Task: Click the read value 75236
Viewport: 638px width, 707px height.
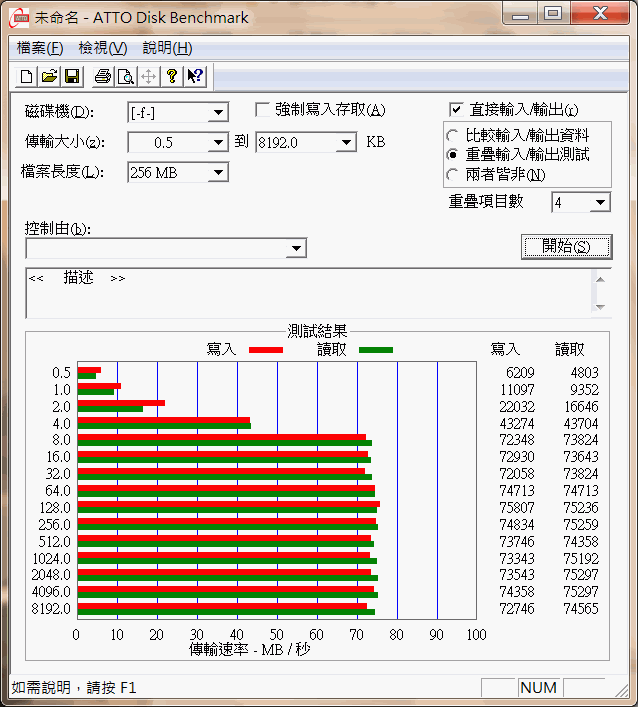Action: click(581, 508)
